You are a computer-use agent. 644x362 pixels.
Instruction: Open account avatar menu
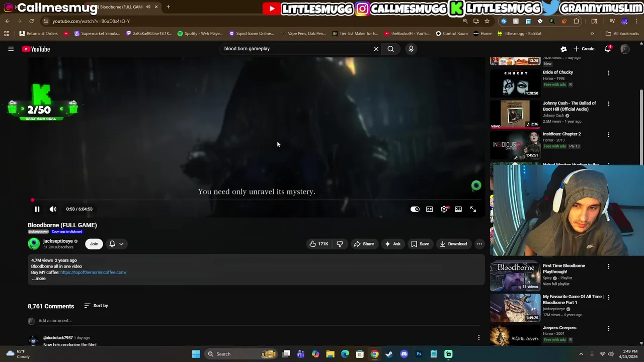[x=625, y=49]
